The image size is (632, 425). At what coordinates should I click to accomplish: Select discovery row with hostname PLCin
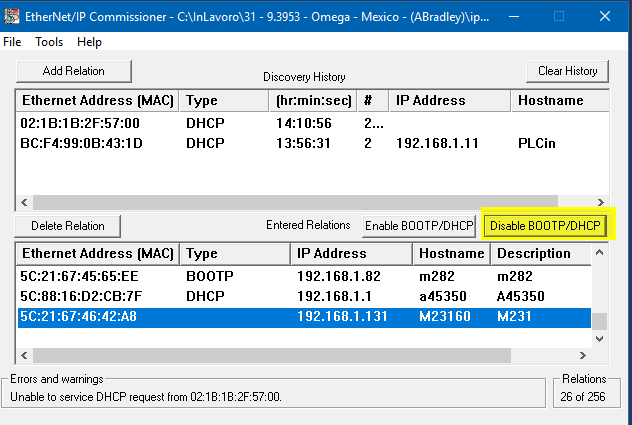pos(310,143)
